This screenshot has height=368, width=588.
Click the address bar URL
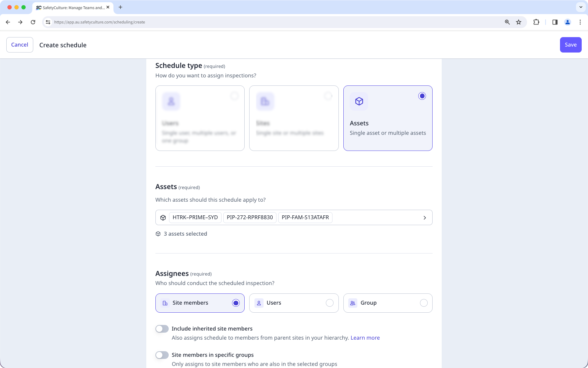(x=99, y=22)
